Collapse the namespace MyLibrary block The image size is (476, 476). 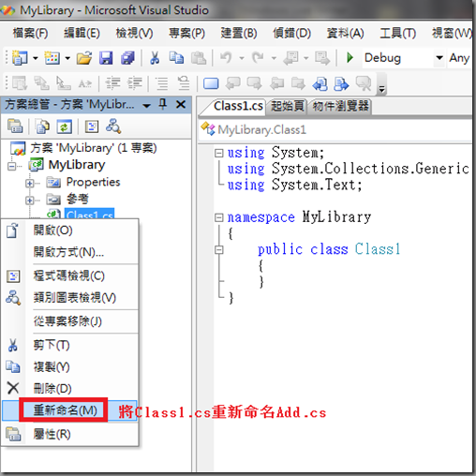coord(219,217)
